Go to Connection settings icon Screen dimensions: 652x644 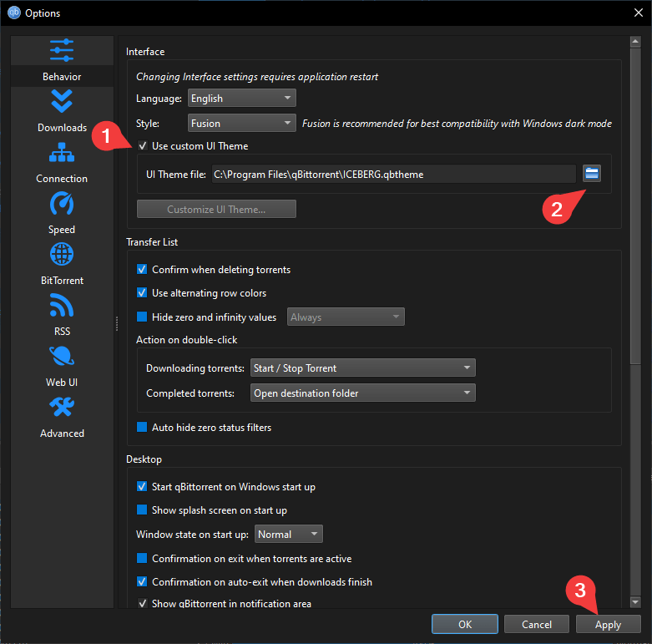click(62, 153)
